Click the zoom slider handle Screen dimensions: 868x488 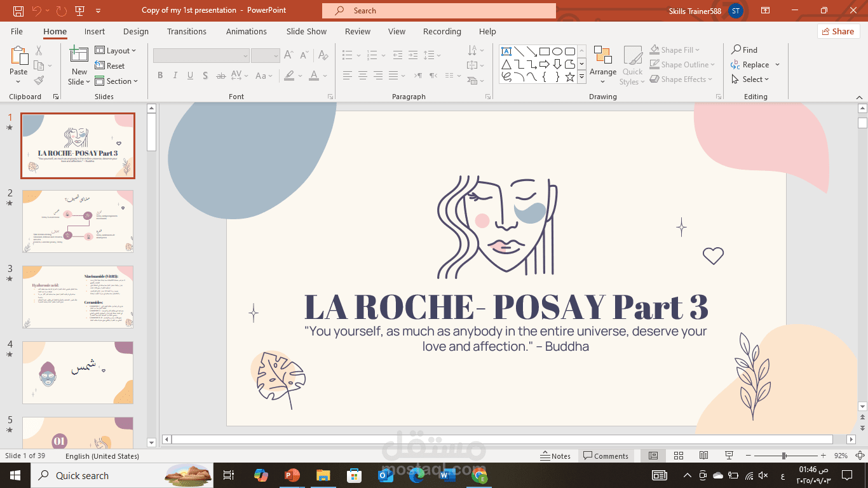point(784,456)
